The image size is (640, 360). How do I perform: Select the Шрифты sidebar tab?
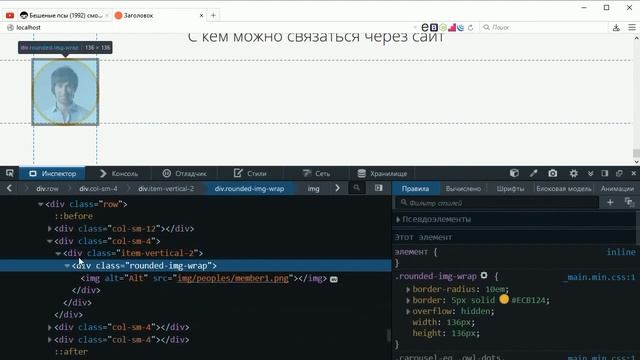tap(510, 189)
